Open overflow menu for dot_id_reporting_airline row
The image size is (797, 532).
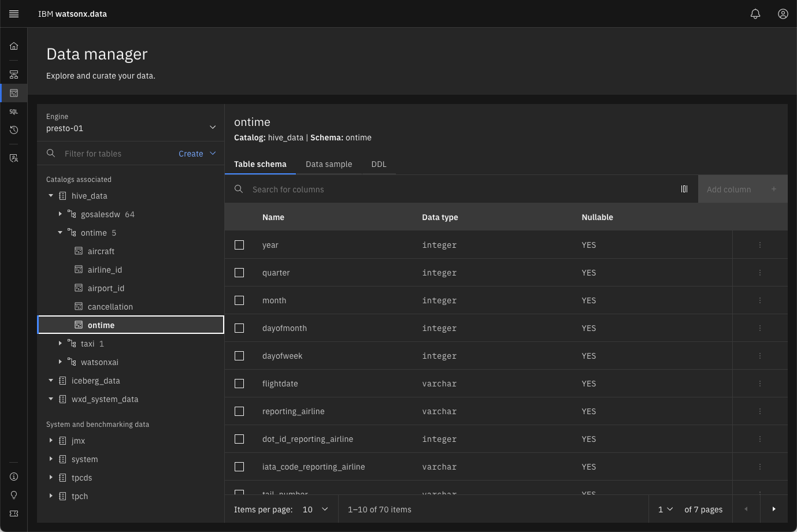point(760,439)
